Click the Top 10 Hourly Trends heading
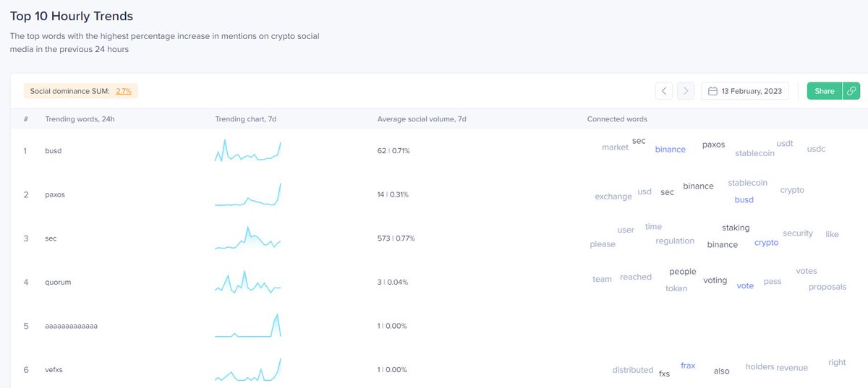868x388 pixels. point(72,15)
